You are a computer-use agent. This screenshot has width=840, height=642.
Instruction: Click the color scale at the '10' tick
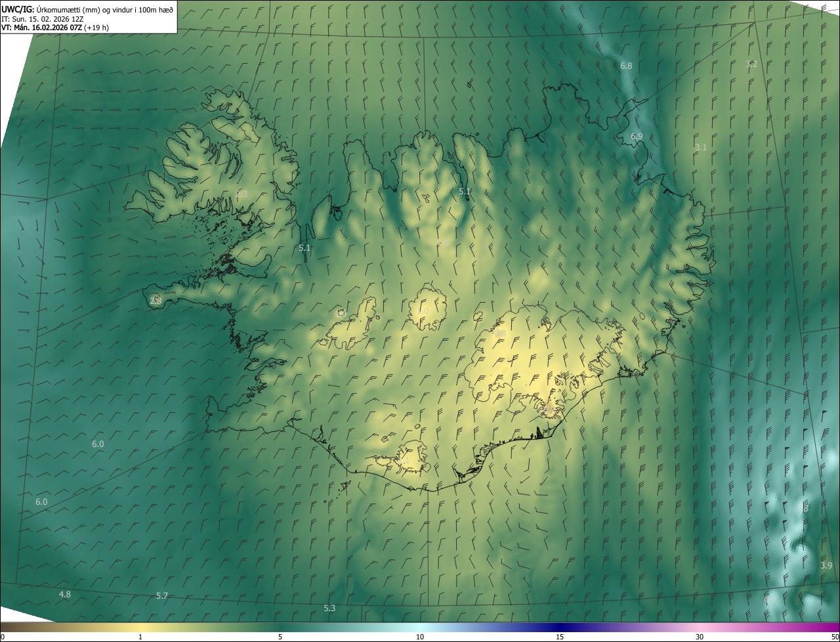pyautogui.click(x=420, y=637)
